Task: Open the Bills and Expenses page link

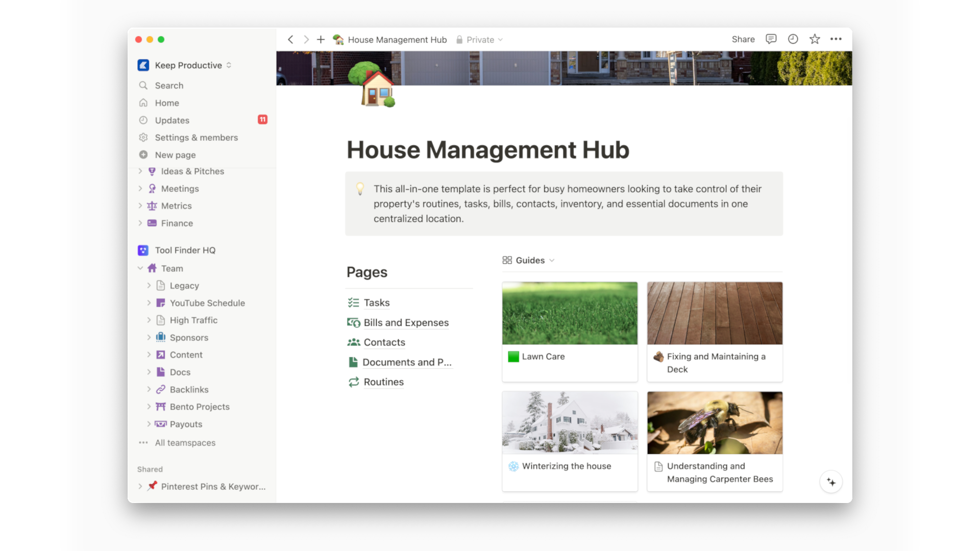Action: [406, 323]
